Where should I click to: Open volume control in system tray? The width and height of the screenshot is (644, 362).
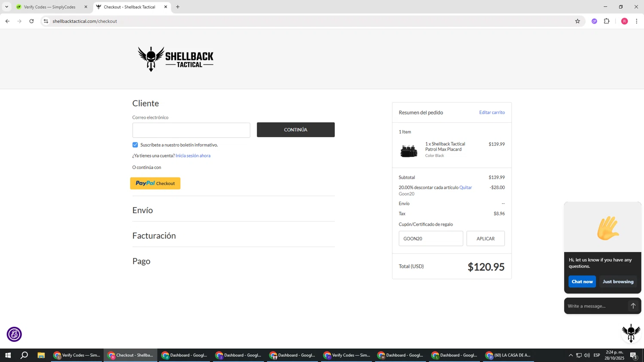[587, 355]
